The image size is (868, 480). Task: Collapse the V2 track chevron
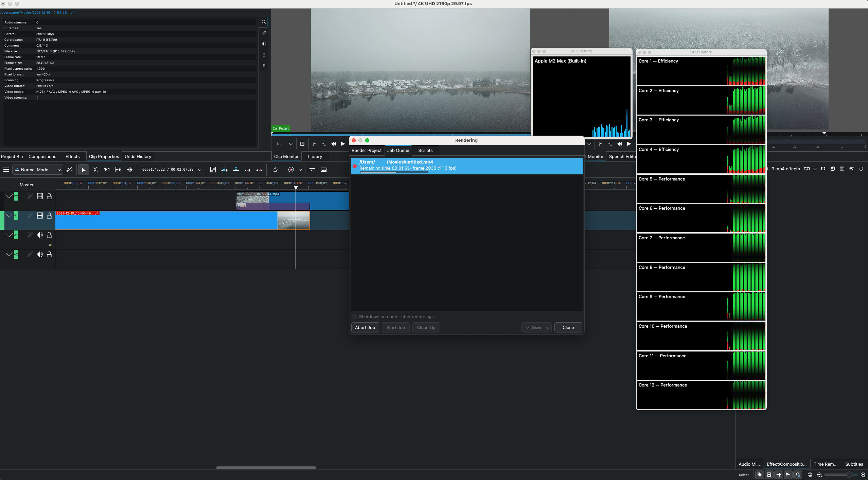[x=9, y=196]
